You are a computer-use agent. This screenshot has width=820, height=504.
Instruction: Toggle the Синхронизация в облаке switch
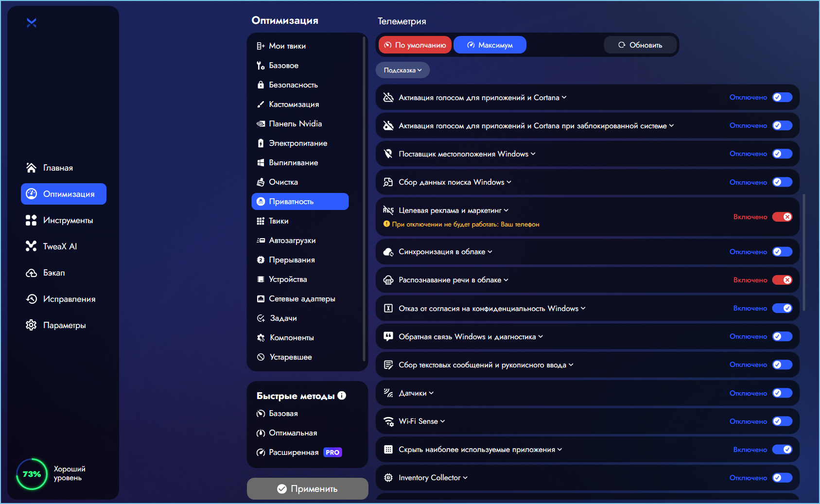click(782, 252)
